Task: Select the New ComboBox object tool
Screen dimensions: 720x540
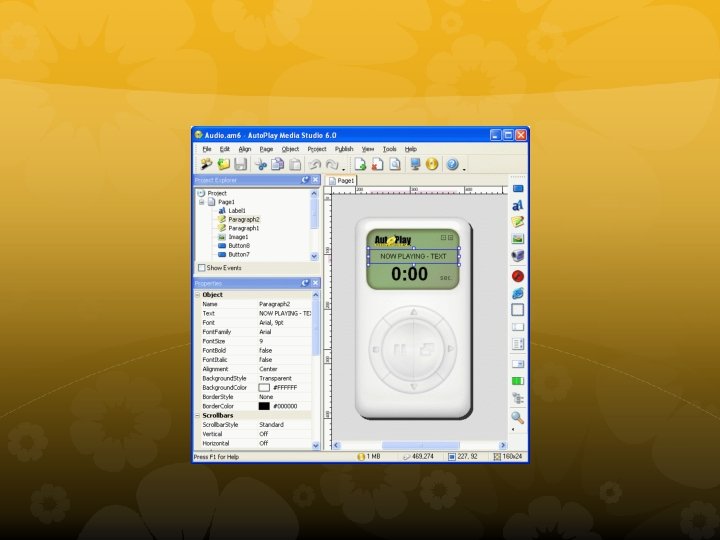Action: [x=518, y=364]
